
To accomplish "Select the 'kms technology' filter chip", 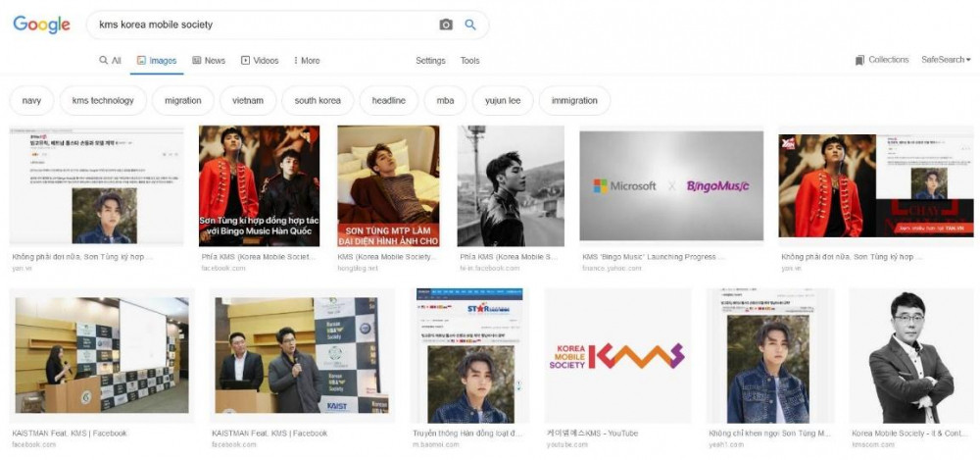I will coord(103,100).
